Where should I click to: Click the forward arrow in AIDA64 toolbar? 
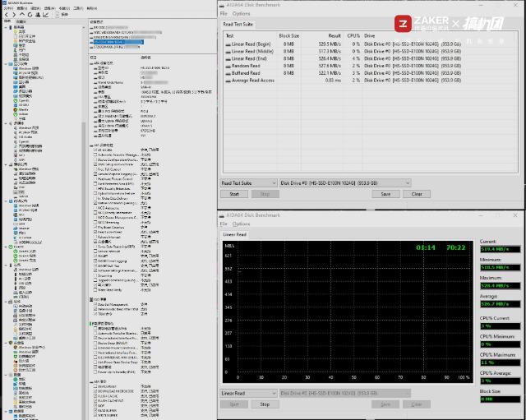coord(14,15)
